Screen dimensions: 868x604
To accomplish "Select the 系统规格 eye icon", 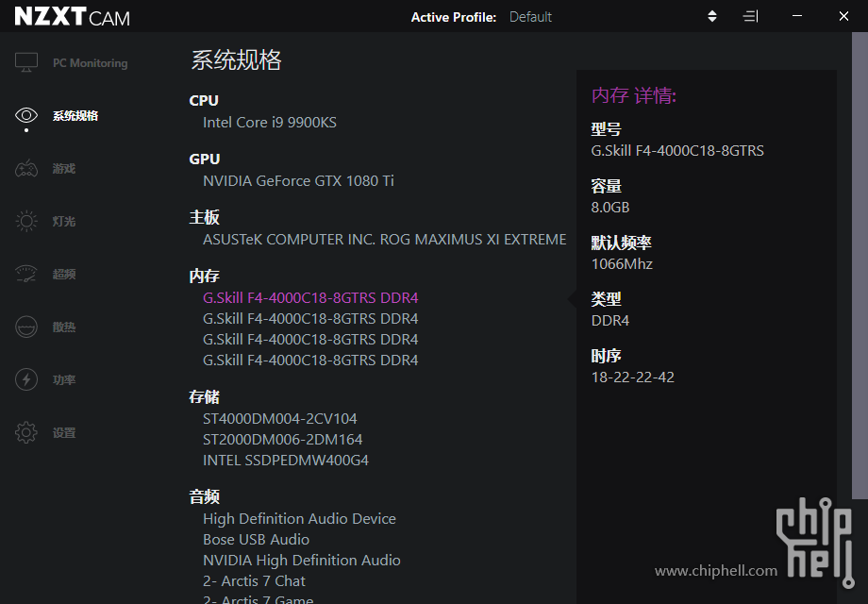I will point(26,115).
